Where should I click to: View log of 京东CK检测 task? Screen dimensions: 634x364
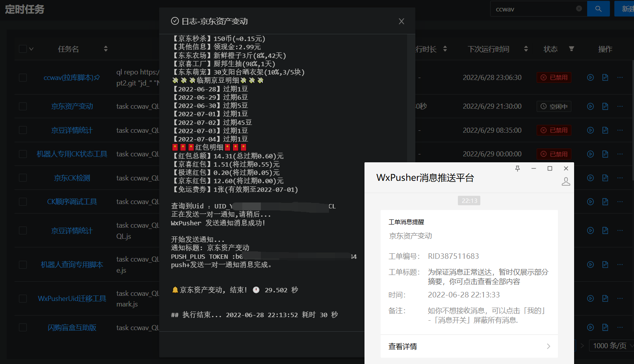tap(605, 178)
